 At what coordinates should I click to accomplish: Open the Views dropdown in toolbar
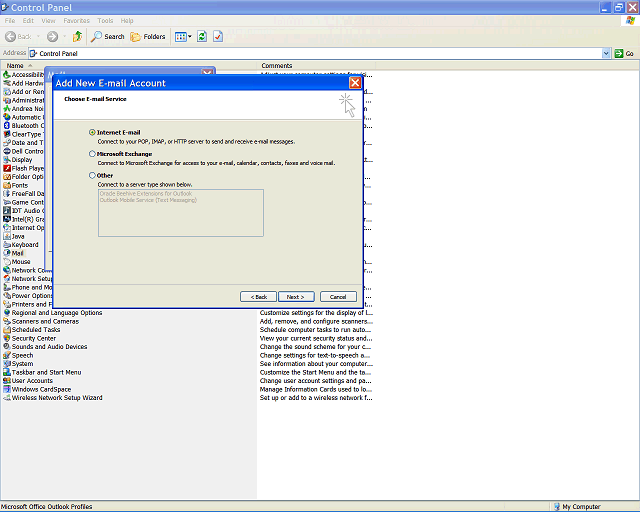tap(183, 37)
